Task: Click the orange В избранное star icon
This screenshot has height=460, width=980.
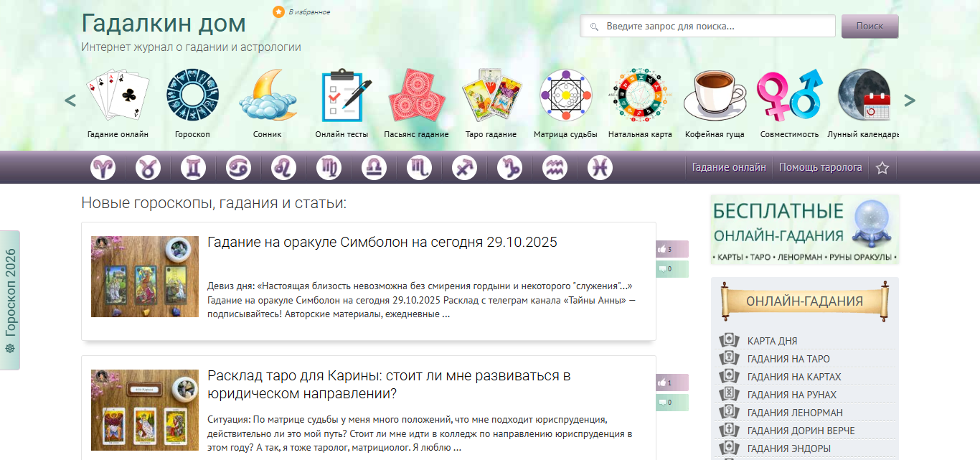Action: (278, 12)
